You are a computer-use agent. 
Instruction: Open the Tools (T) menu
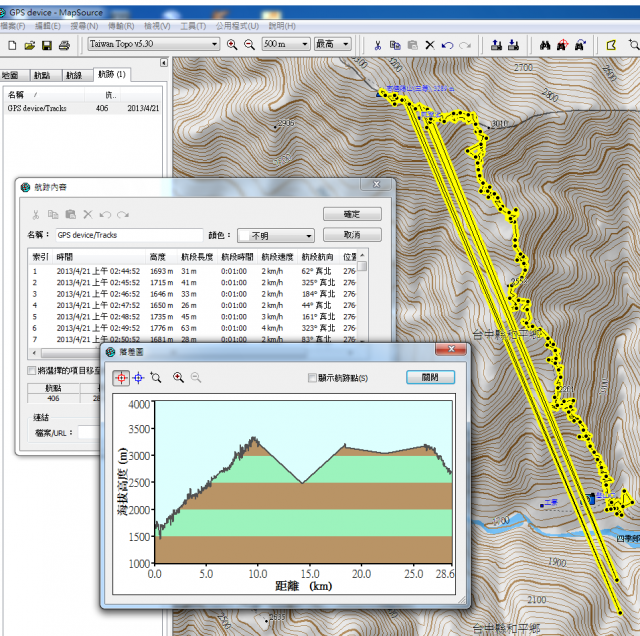point(193,26)
